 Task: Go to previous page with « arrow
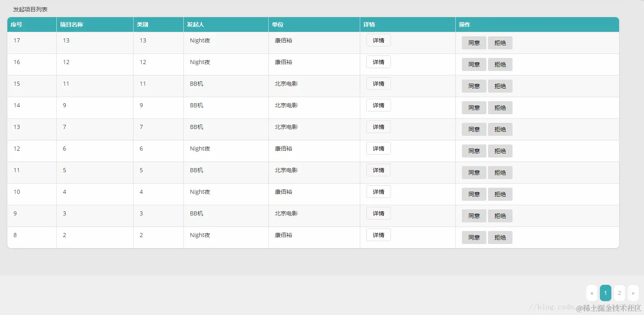tap(592, 293)
